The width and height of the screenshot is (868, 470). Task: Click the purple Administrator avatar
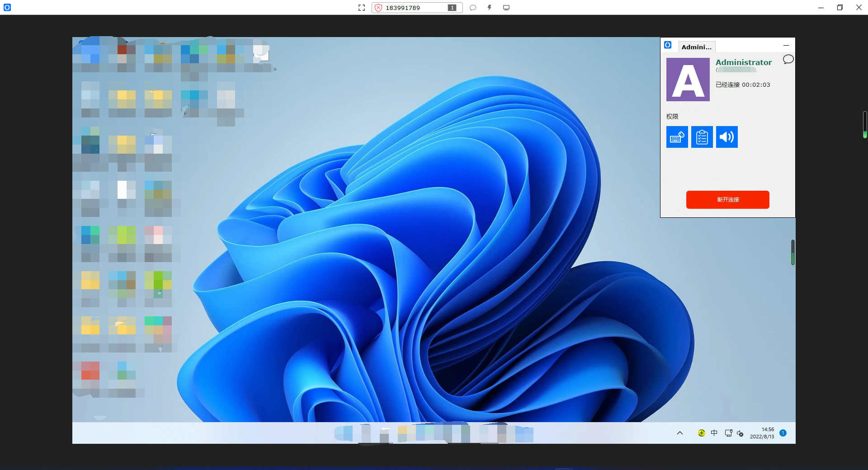pyautogui.click(x=688, y=80)
